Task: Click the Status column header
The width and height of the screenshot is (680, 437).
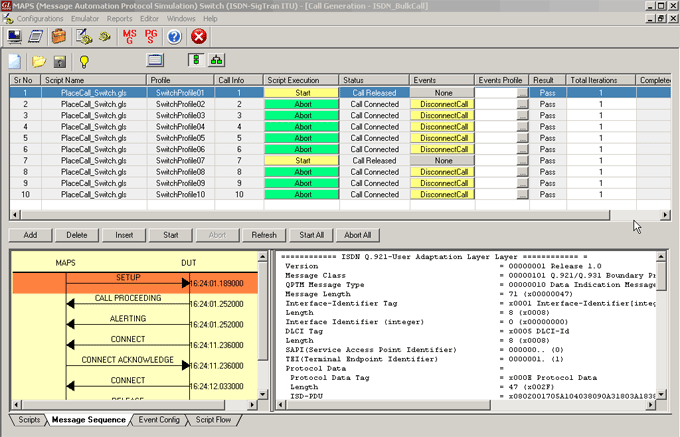Action: [x=374, y=80]
